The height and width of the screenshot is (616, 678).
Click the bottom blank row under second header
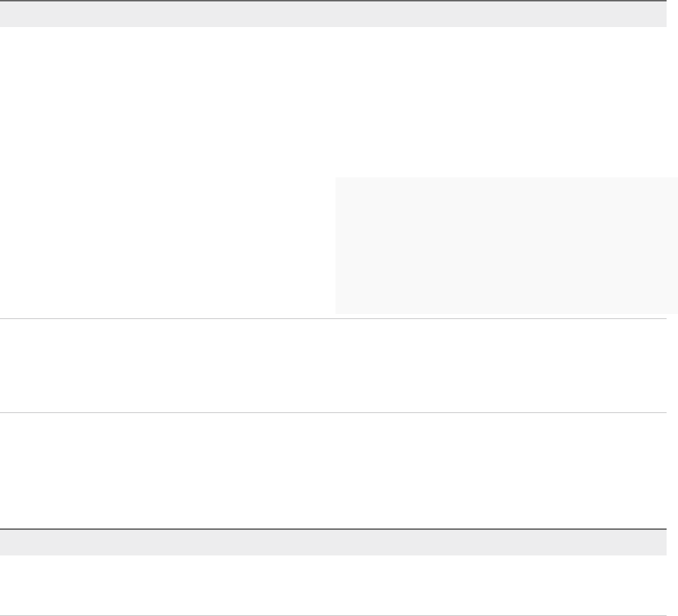pyautogui.click(x=333, y=585)
